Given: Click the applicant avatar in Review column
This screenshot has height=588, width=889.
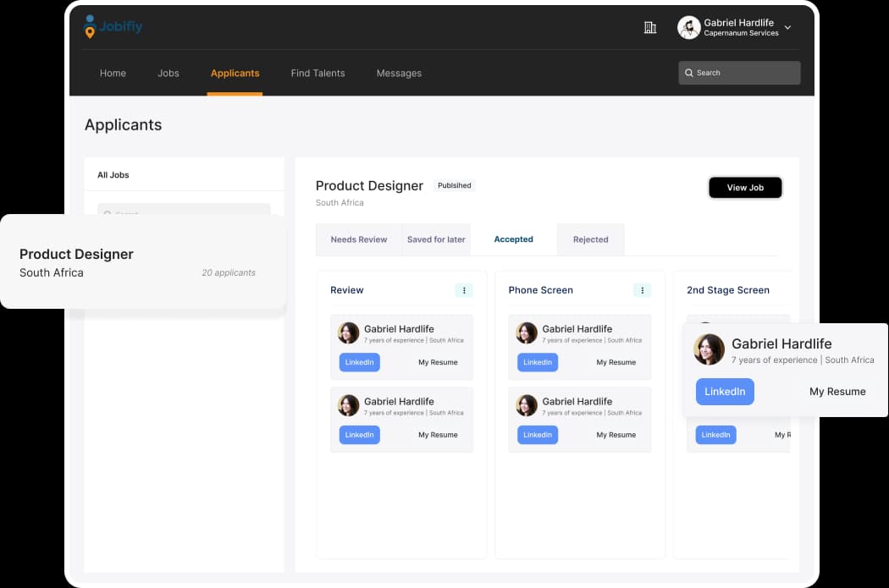Looking at the screenshot, I should (349, 332).
